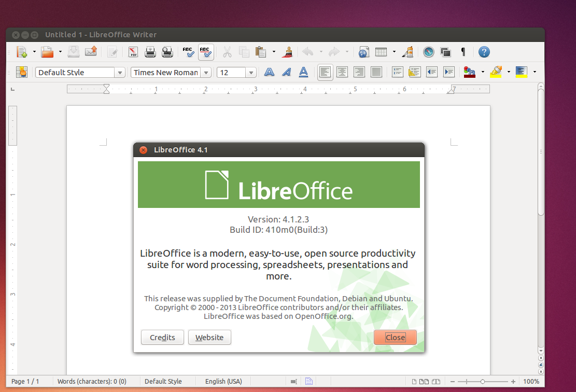The image size is (576, 392).
Task: Click the orange Close button
Action: pyautogui.click(x=395, y=337)
